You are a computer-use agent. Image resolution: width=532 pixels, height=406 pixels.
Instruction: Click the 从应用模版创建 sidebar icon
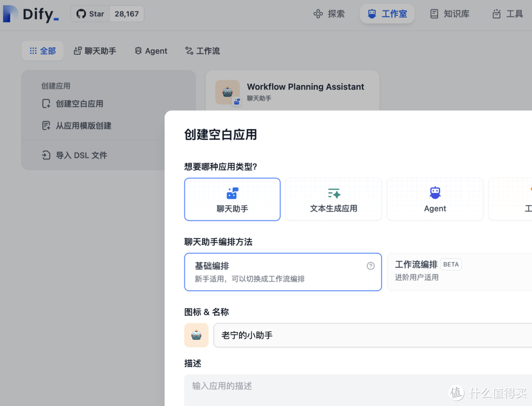pos(45,125)
